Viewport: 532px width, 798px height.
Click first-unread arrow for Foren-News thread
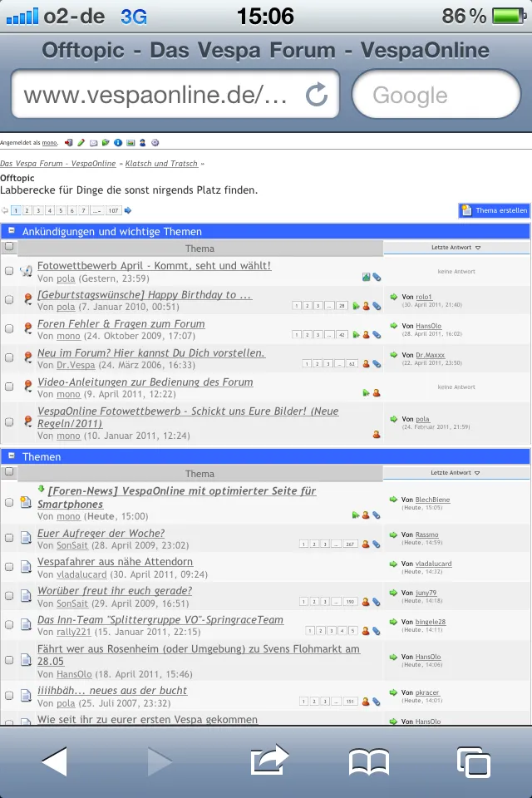coord(42,489)
